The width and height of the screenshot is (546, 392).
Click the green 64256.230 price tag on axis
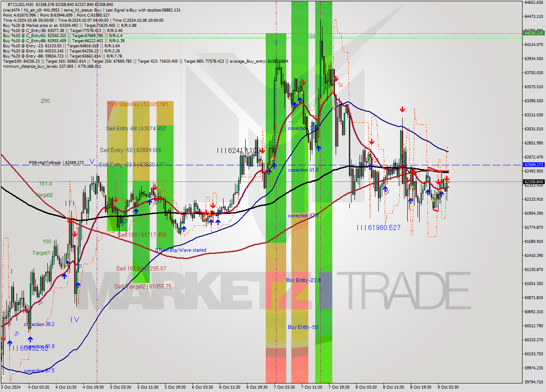(x=534, y=33)
